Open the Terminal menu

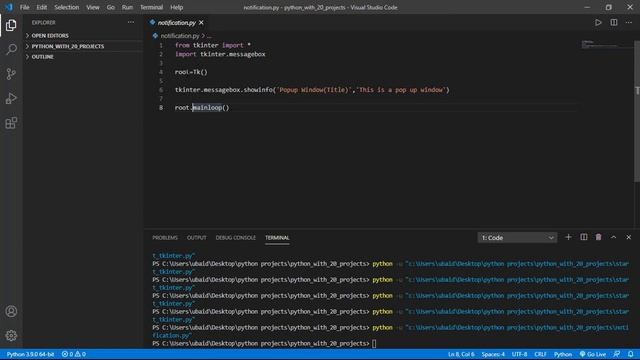[x=151, y=7]
